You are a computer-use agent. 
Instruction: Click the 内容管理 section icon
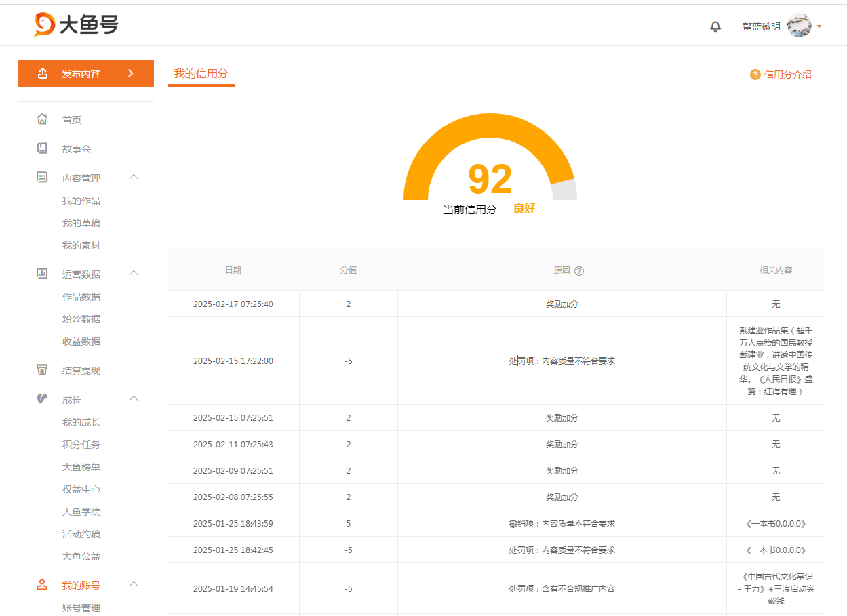click(42, 178)
